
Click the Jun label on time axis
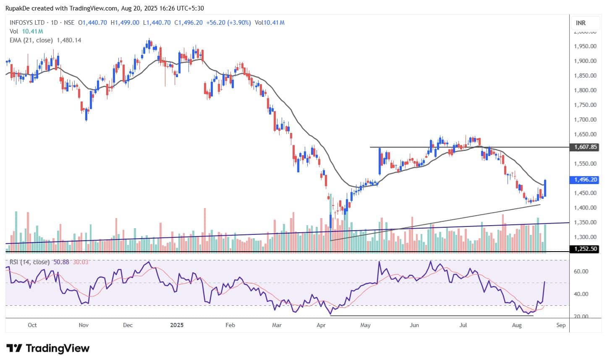tap(414, 325)
